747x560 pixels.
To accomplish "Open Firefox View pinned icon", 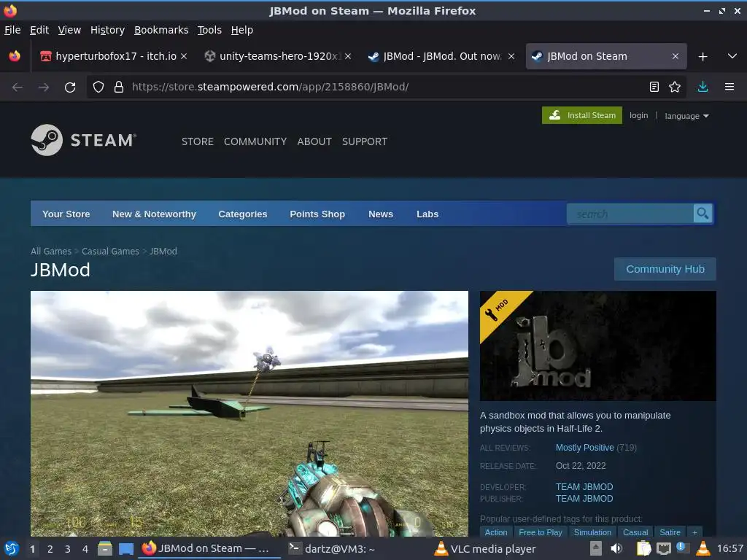I will (x=15, y=56).
